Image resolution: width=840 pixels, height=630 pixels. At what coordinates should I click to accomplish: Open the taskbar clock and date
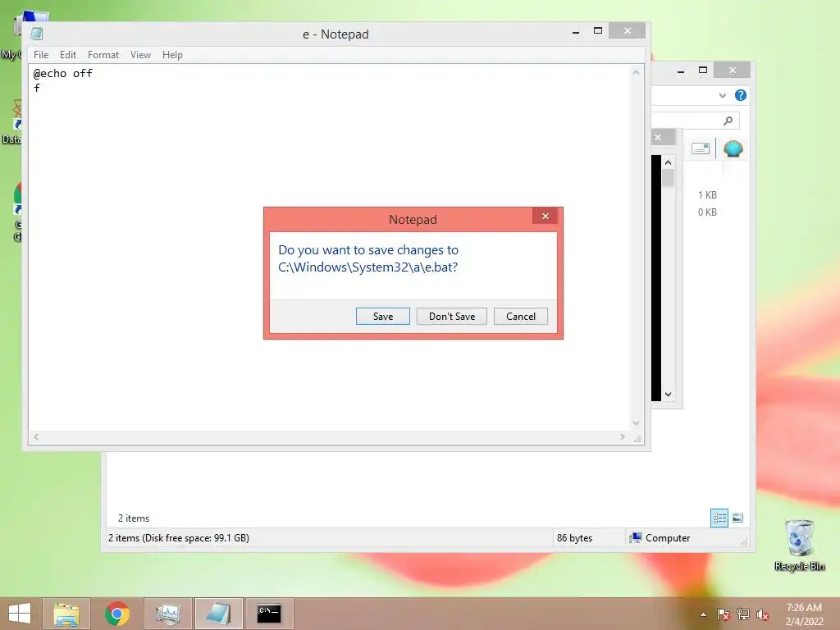(804, 614)
